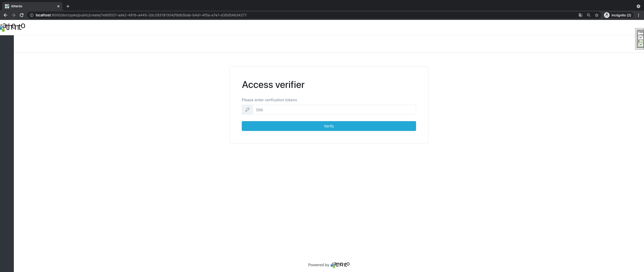Click the localhost URL address bar
Viewport: 644px width, 272px height.
click(141, 15)
